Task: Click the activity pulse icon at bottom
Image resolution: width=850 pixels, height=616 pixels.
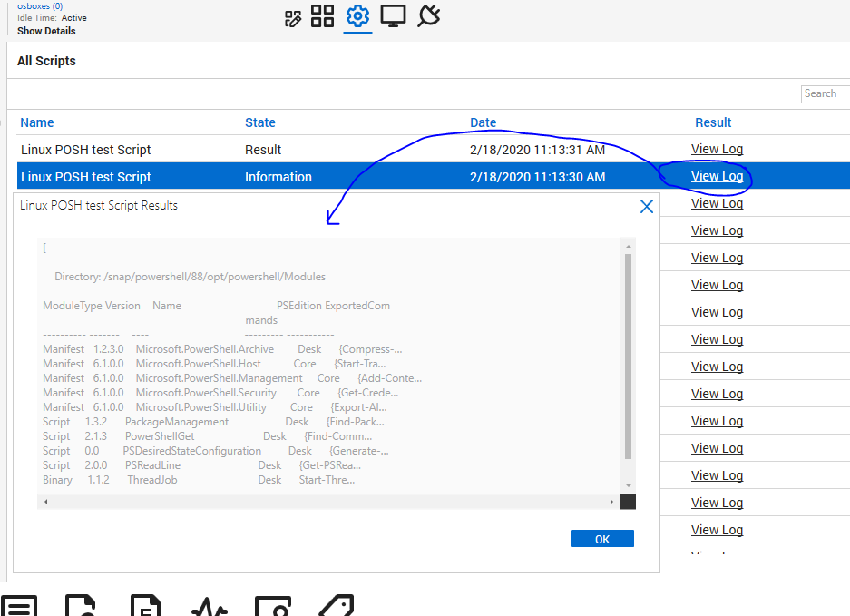Action: pos(209,606)
